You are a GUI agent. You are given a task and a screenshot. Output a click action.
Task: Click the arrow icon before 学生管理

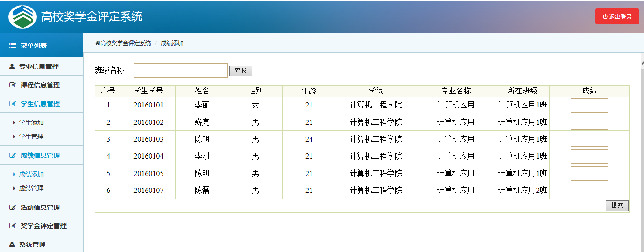click(14, 137)
